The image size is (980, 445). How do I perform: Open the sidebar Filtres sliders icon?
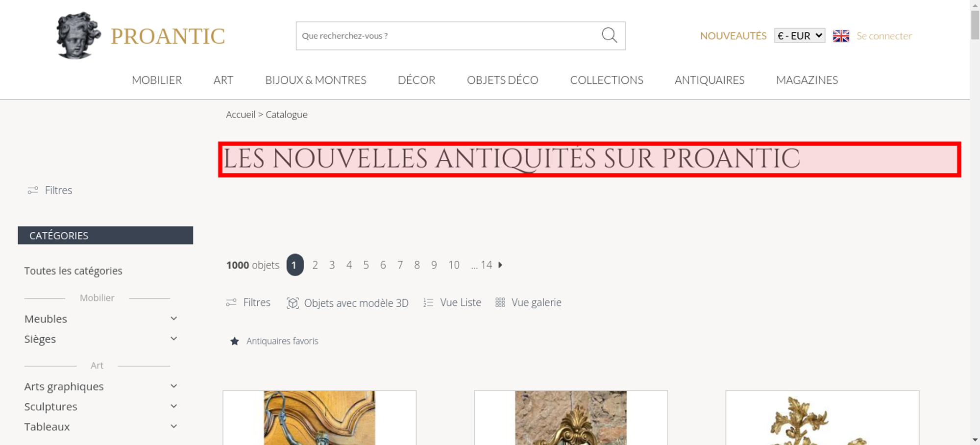33,190
